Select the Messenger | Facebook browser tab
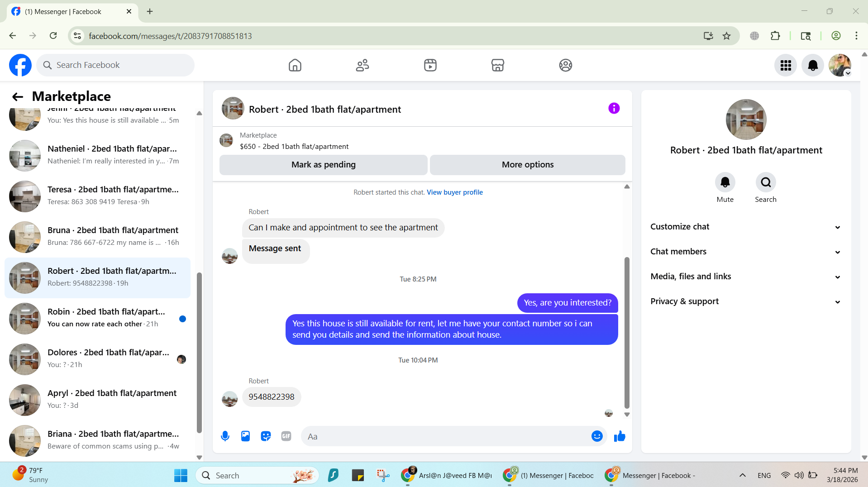868x487 pixels. [x=72, y=11]
